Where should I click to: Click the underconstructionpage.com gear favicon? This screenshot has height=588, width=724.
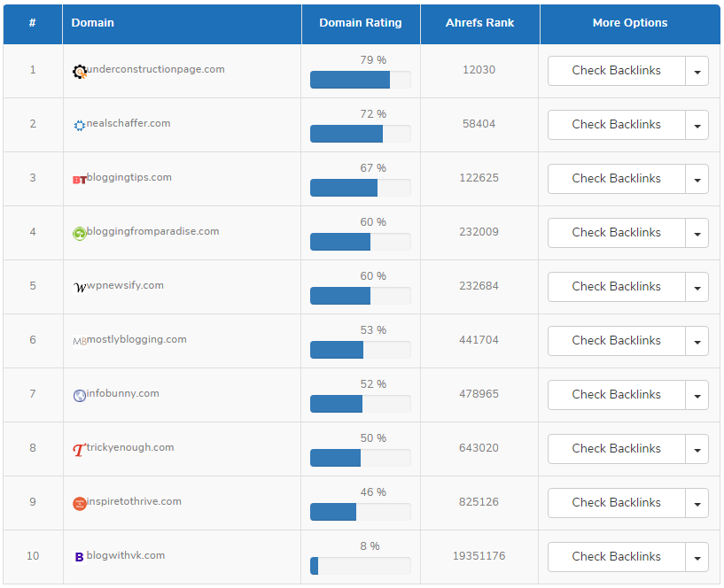point(80,72)
